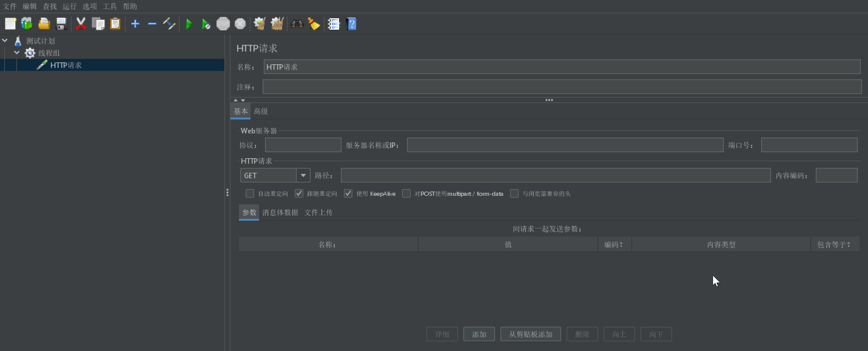
Task: Click the down expand arrow above tabs
Action: coord(243,100)
